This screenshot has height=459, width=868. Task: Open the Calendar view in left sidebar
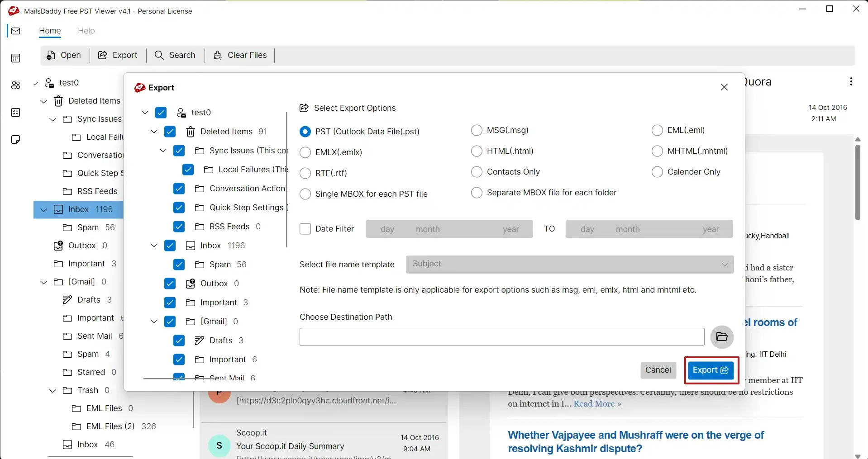16,58
